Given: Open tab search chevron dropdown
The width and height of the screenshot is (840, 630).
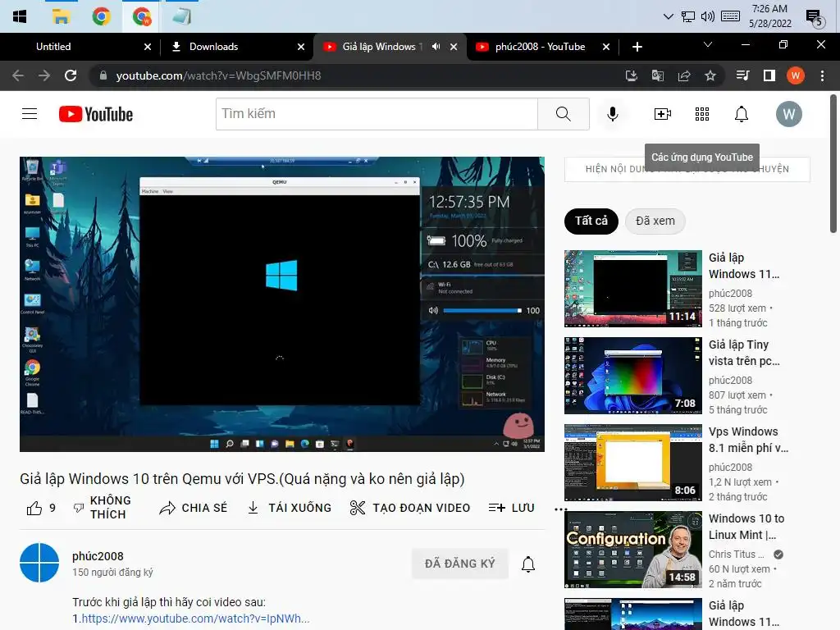Looking at the screenshot, I should [708, 44].
